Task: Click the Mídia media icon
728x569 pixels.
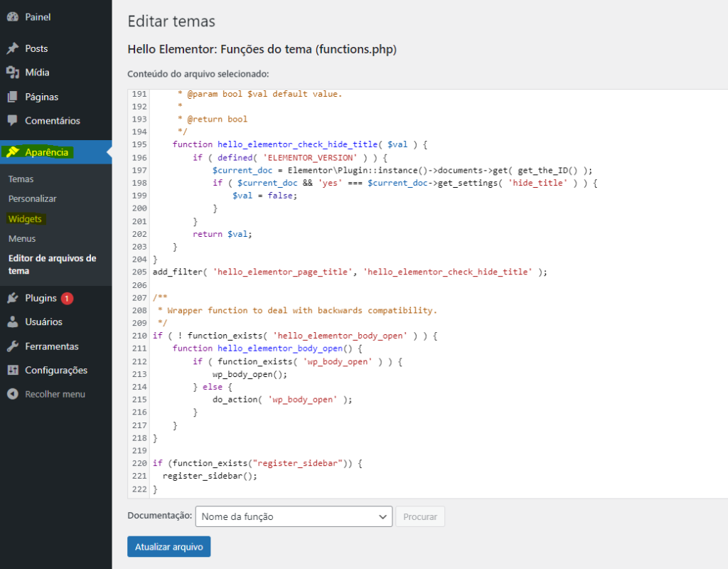Action: pos(13,73)
